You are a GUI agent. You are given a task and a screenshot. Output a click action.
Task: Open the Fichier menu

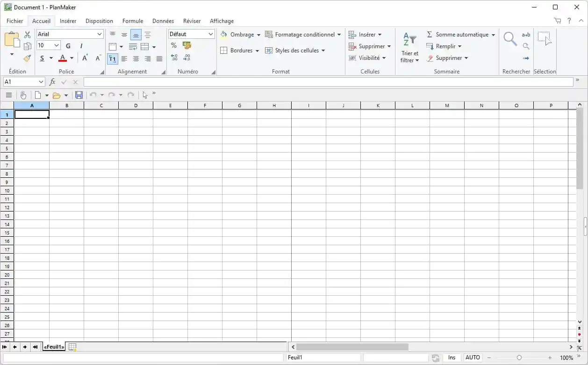click(15, 21)
